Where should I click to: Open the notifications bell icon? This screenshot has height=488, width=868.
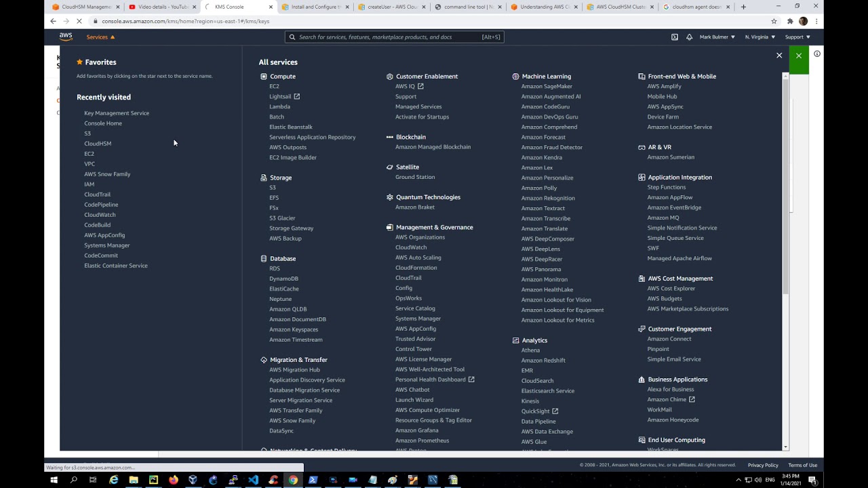690,37
